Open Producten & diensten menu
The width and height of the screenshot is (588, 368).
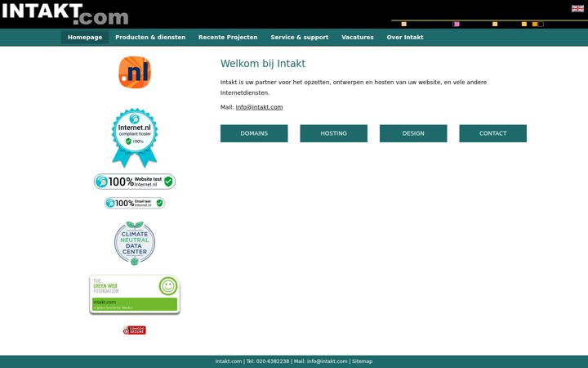click(x=150, y=37)
